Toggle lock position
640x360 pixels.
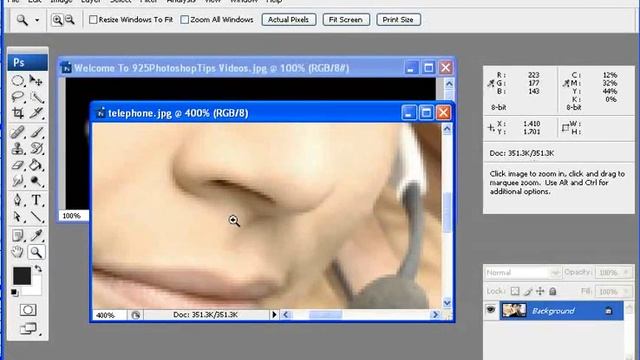tap(540, 291)
